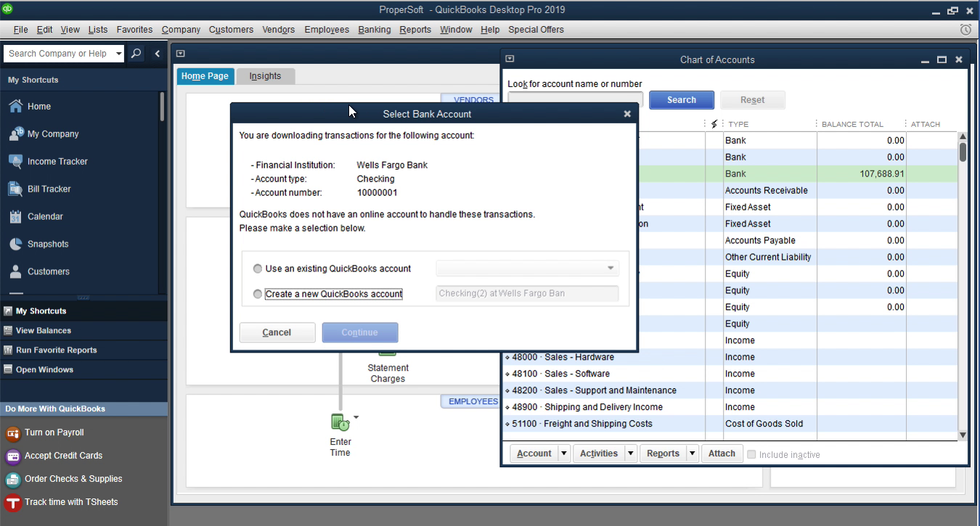Open the Vendors menu

coord(279,30)
